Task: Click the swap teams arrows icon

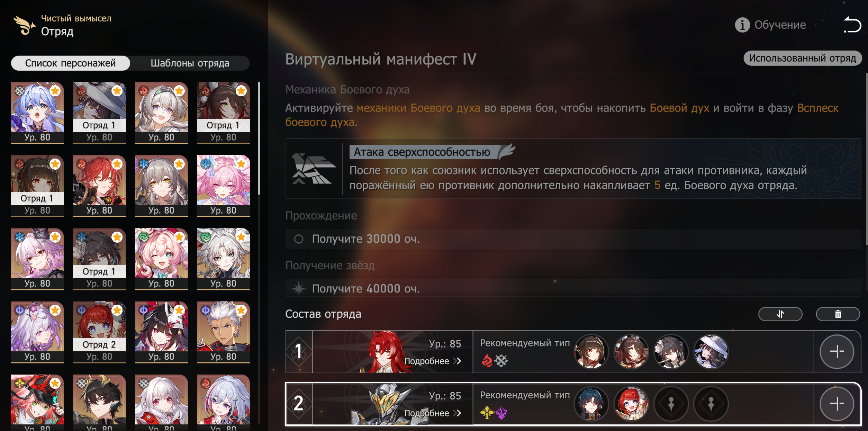Action: click(780, 314)
